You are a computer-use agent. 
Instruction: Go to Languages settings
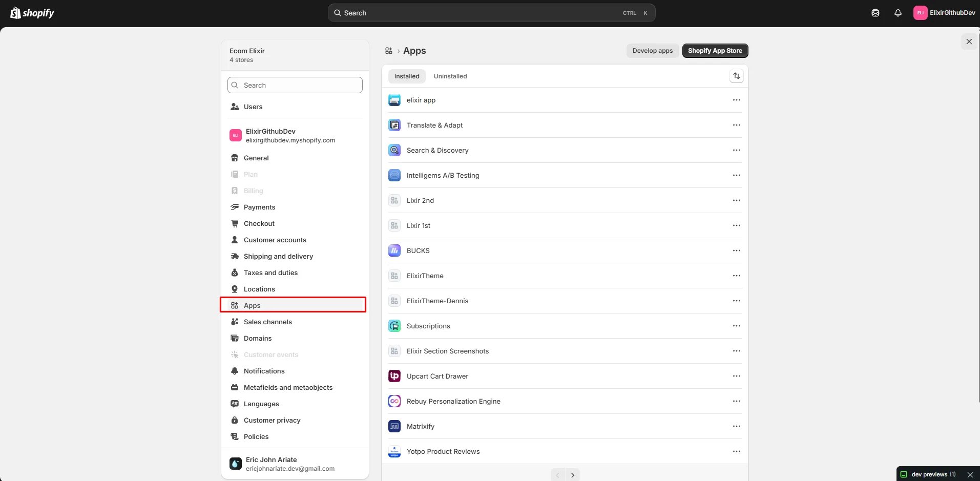pyautogui.click(x=295, y=404)
